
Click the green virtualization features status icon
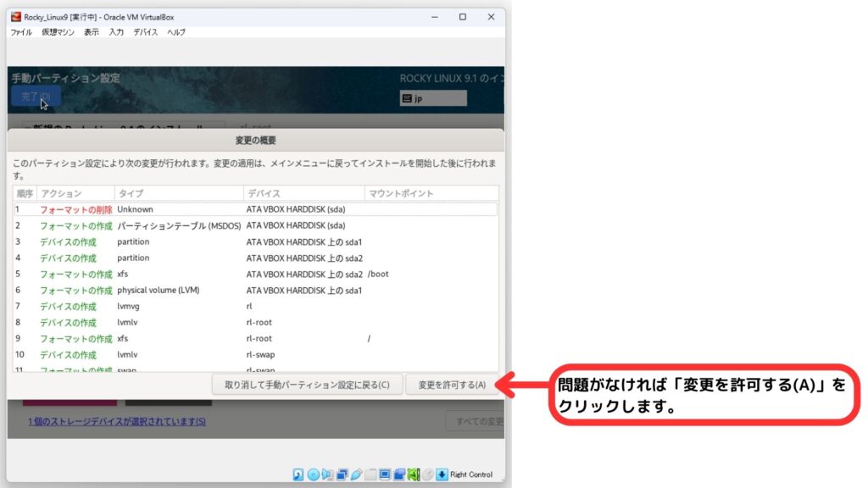414,474
